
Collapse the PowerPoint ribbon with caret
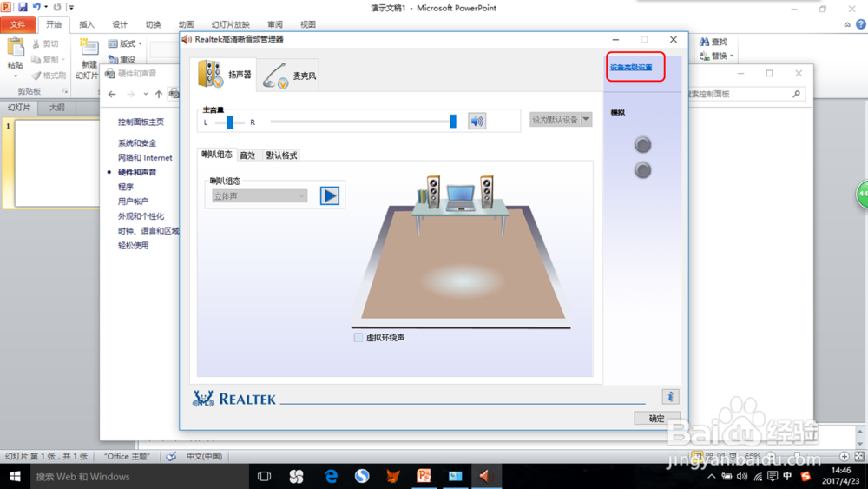[847, 24]
